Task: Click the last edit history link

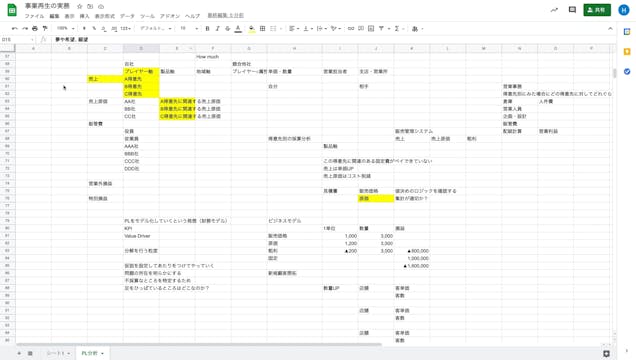Action: point(226,15)
